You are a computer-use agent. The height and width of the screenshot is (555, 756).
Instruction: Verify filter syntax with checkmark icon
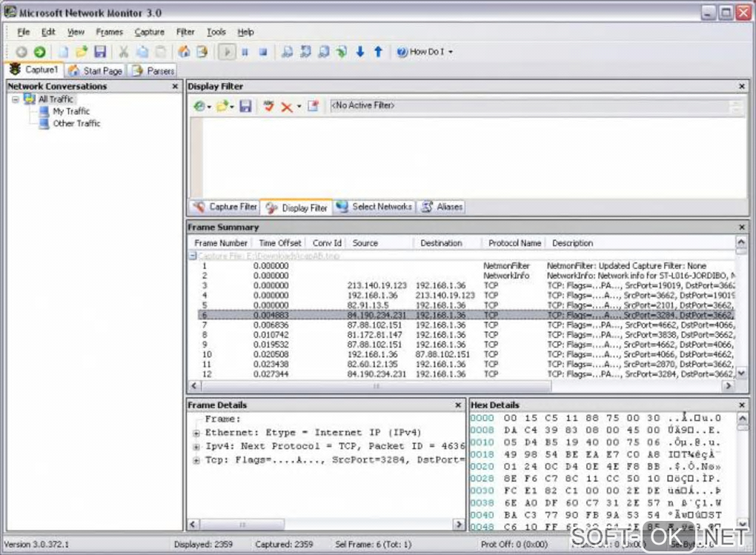268,106
